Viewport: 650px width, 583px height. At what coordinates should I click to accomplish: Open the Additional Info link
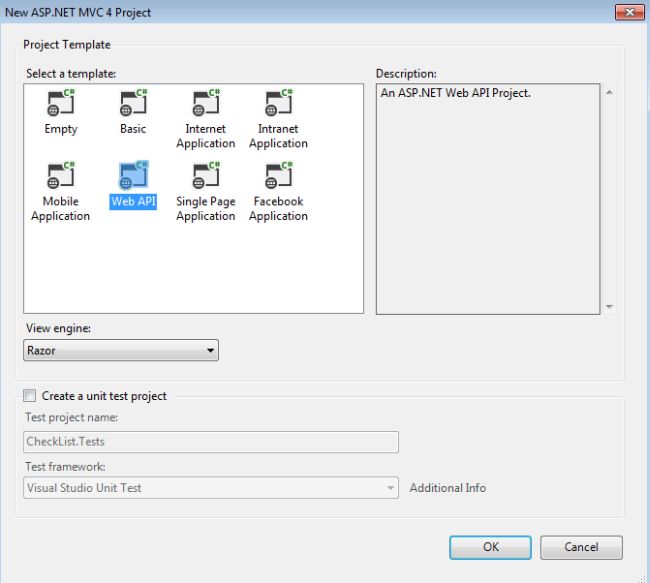(x=447, y=488)
